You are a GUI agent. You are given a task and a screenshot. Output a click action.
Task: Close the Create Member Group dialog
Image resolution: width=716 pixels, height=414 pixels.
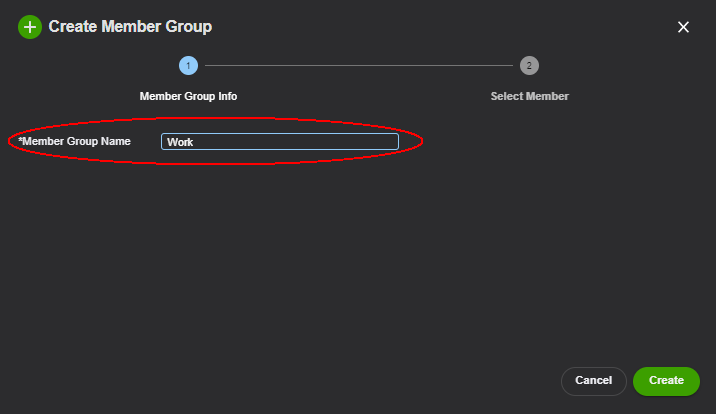pos(683,27)
